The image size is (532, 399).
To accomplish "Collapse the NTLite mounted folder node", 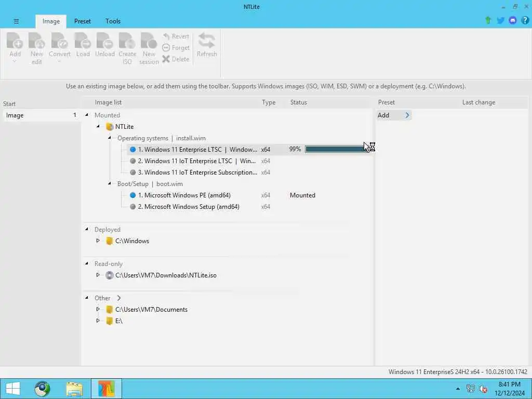I will pyautogui.click(x=98, y=126).
